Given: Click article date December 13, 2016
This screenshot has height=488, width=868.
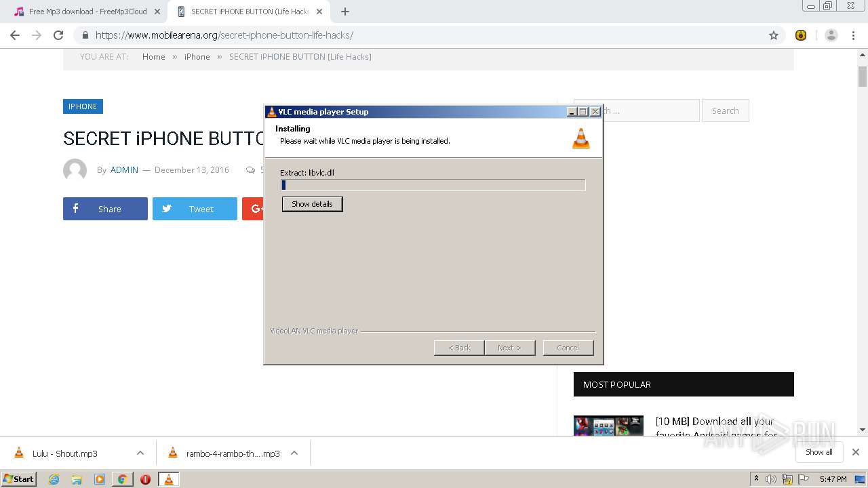Looking at the screenshot, I should pos(192,170).
